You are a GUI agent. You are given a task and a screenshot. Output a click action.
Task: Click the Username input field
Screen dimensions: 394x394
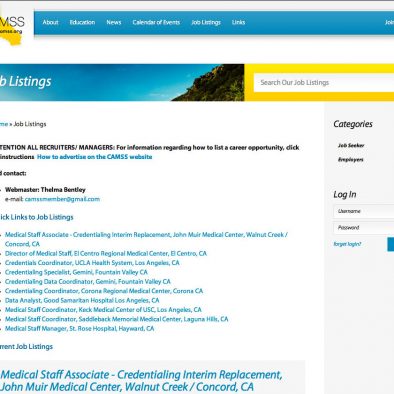pyautogui.click(x=364, y=211)
